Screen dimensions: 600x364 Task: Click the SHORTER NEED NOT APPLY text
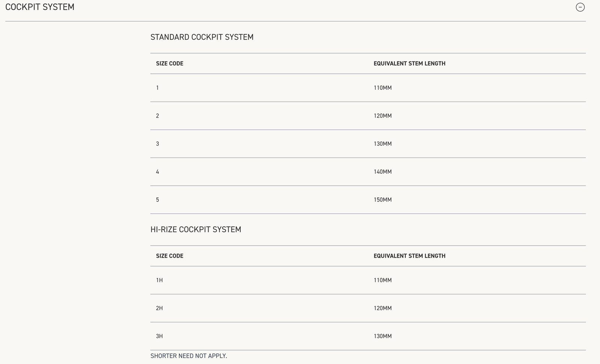point(189,356)
